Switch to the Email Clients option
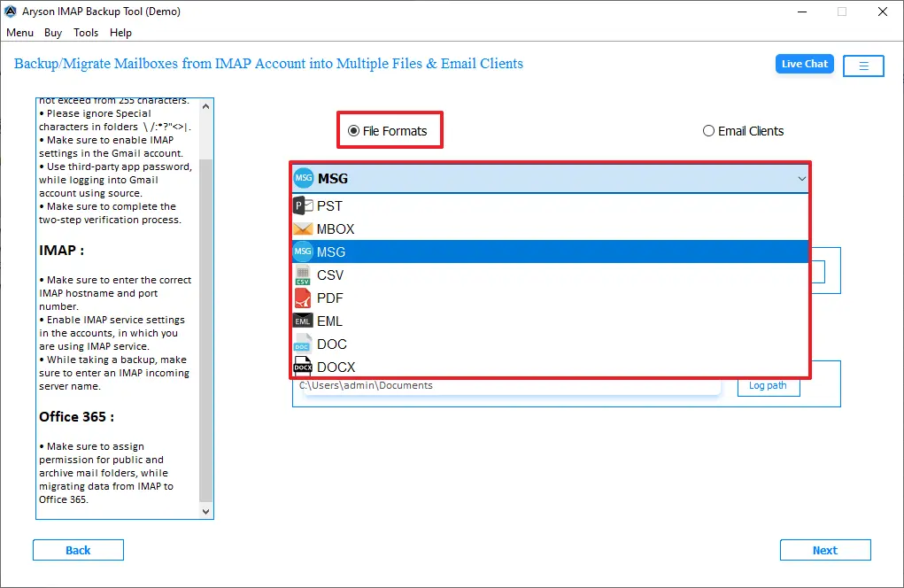Viewport: 904px width, 588px height. pos(708,130)
